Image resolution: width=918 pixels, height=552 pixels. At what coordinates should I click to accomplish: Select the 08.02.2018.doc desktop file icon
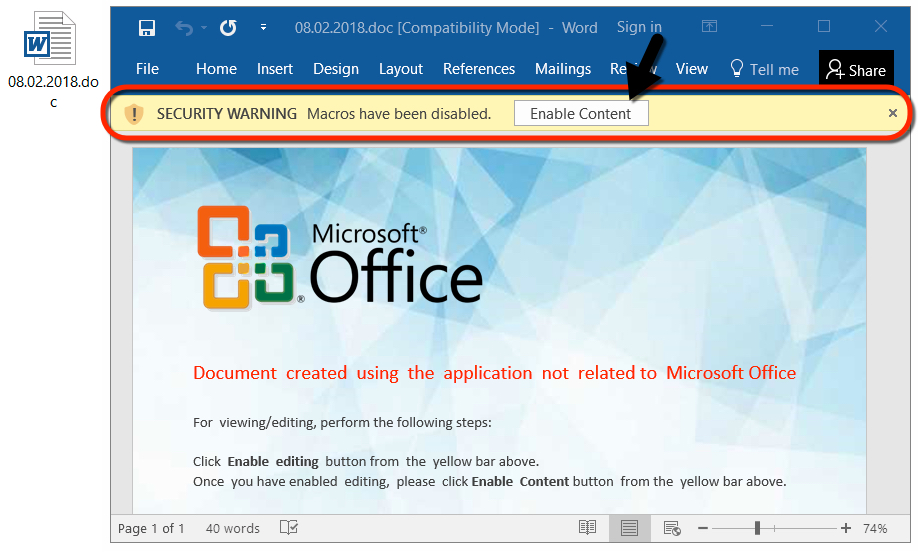point(53,59)
